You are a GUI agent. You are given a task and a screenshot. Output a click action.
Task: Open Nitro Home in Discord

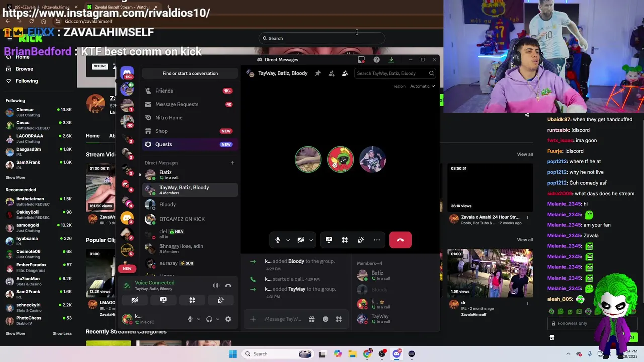pos(190,118)
